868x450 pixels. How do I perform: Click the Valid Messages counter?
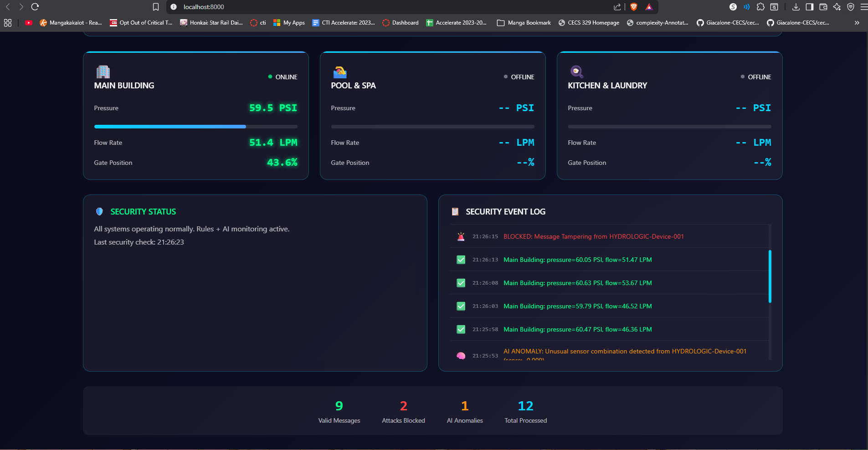click(339, 412)
